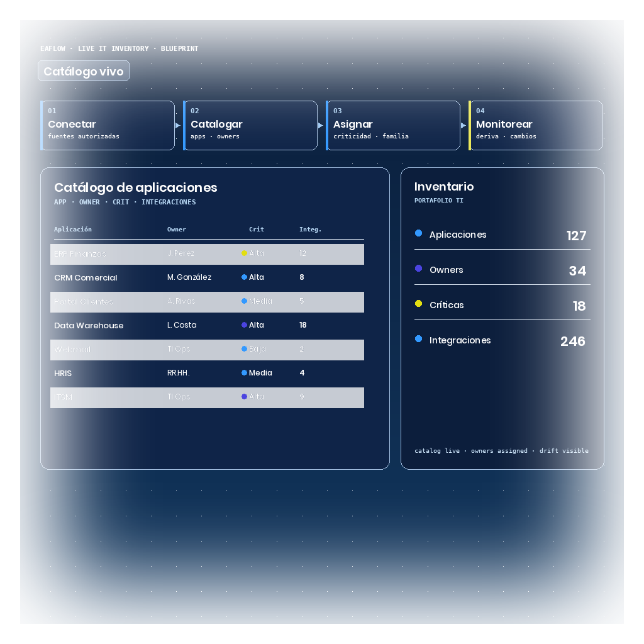Click owner L. Costa
The width and height of the screenshot is (644, 644).
(x=182, y=325)
